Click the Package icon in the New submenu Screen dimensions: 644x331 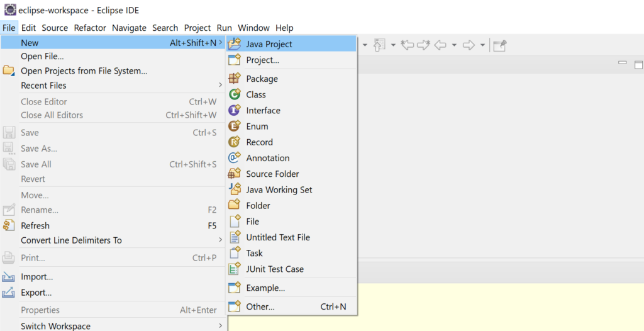(235, 79)
